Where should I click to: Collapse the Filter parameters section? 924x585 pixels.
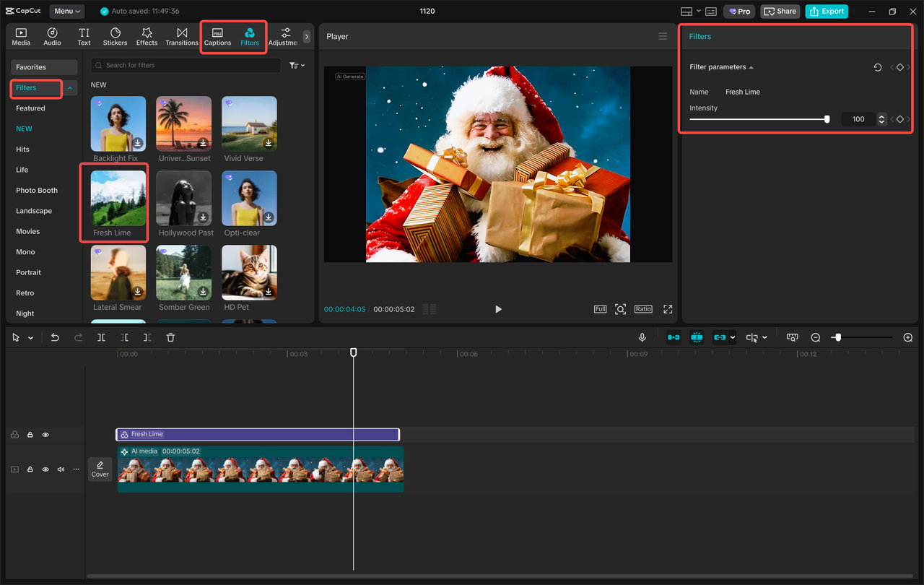point(750,66)
